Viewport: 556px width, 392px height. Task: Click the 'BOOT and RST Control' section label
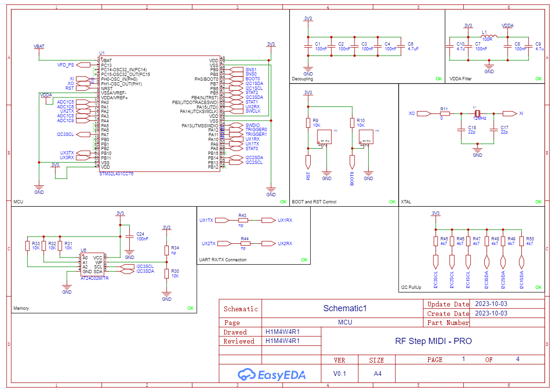[x=314, y=201]
